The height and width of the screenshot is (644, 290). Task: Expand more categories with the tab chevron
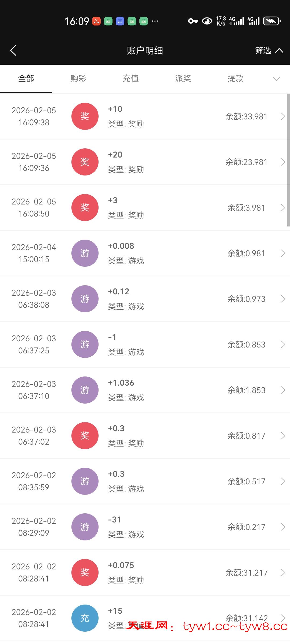(276, 79)
